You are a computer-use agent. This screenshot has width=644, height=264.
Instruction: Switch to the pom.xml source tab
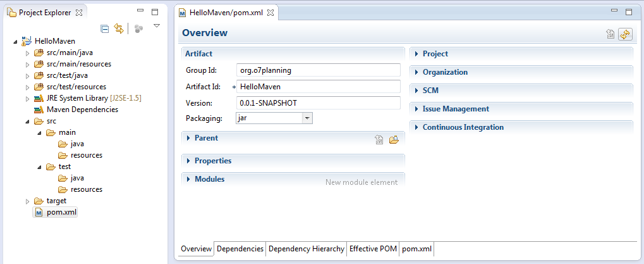click(417, 249)
